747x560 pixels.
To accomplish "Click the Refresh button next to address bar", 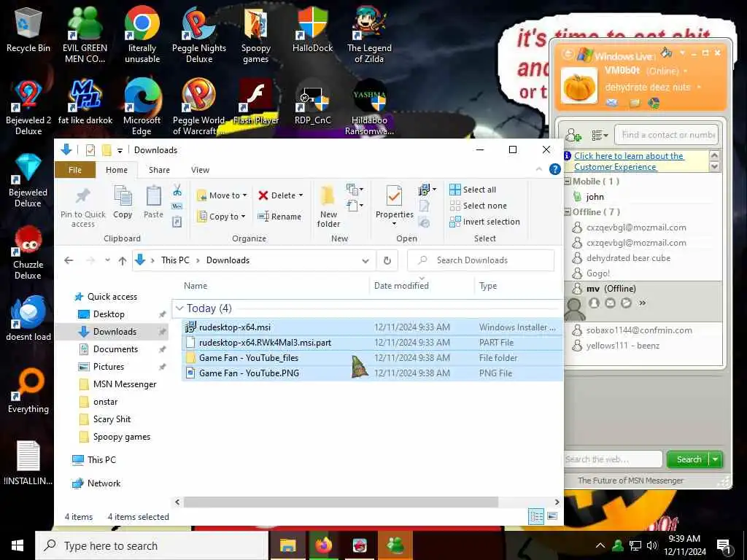I will click(387, 260).
